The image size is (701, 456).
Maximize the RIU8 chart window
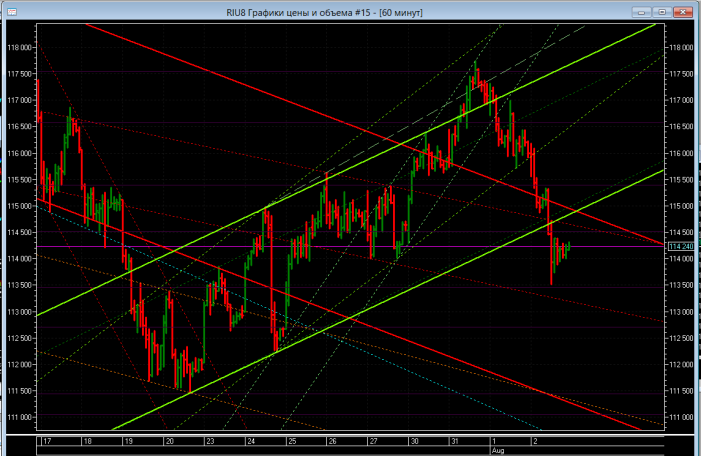coord(662,12)
